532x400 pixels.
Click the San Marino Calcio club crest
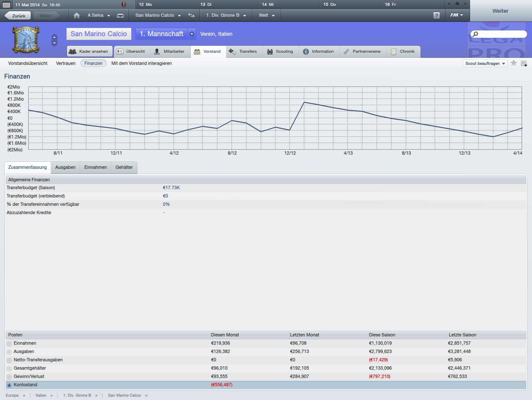coord(26,40)
